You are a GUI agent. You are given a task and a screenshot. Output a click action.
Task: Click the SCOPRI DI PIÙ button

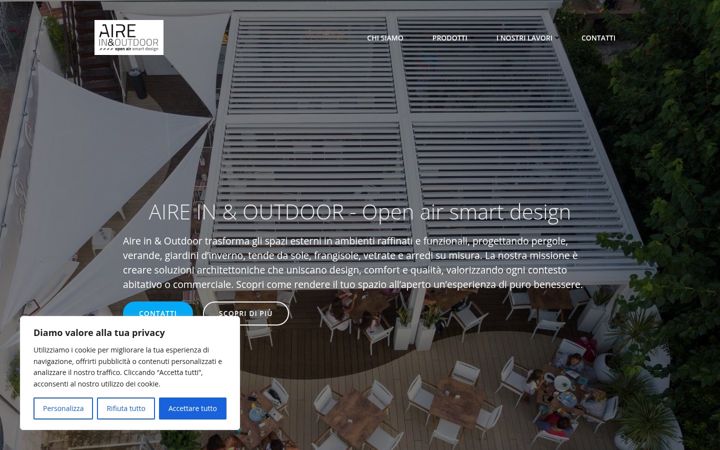(x=246, y=313)
